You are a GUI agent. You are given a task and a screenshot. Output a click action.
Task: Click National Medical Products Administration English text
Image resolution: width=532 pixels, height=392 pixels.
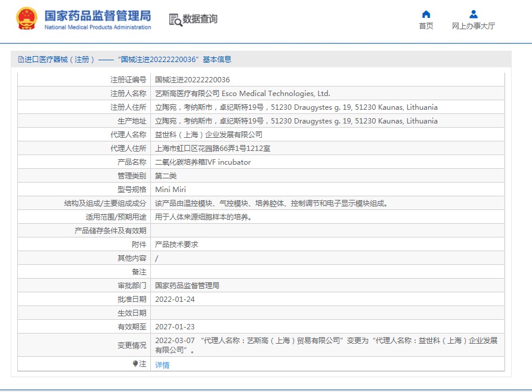[x=98, y=27]
